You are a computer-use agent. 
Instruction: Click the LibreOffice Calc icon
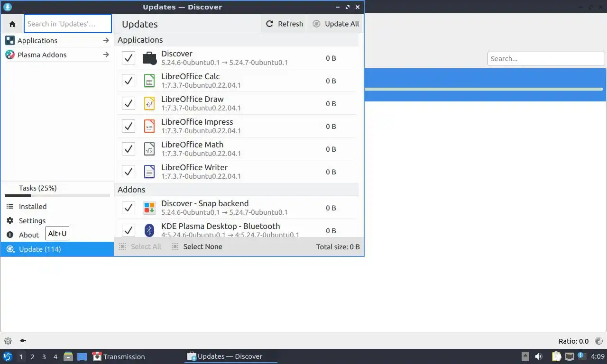tap(149, 81)
